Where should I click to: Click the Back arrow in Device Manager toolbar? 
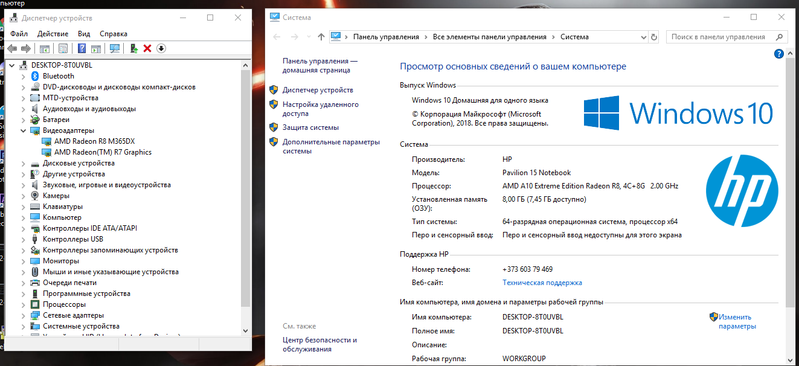click(12, 48)
